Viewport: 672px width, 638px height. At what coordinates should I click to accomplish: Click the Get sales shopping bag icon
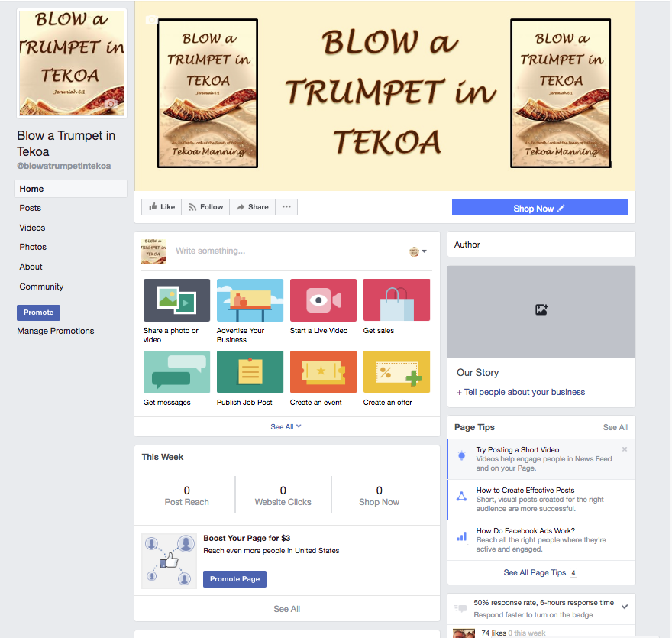coord(396,300)
